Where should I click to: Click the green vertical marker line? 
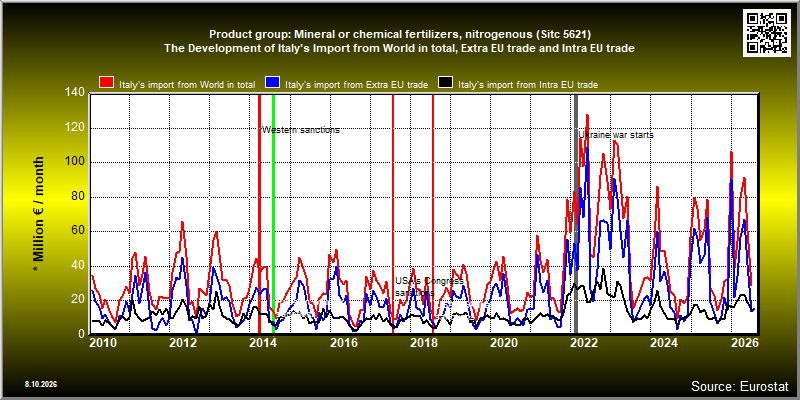point(273,213)
